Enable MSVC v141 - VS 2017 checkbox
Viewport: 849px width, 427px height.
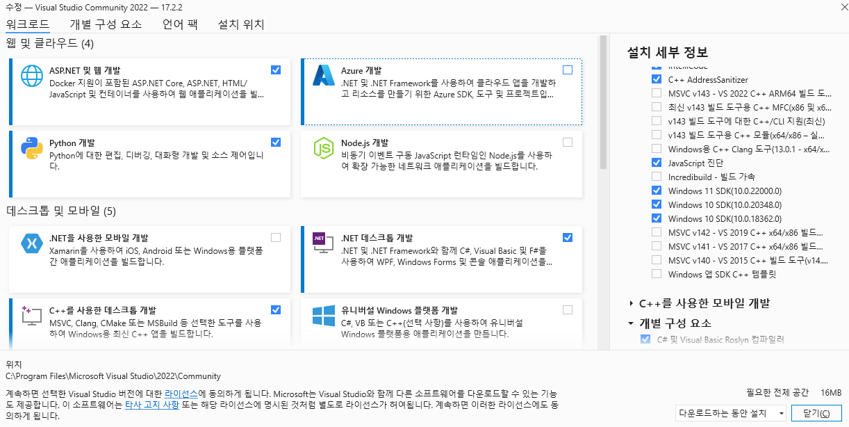point(656,246)
